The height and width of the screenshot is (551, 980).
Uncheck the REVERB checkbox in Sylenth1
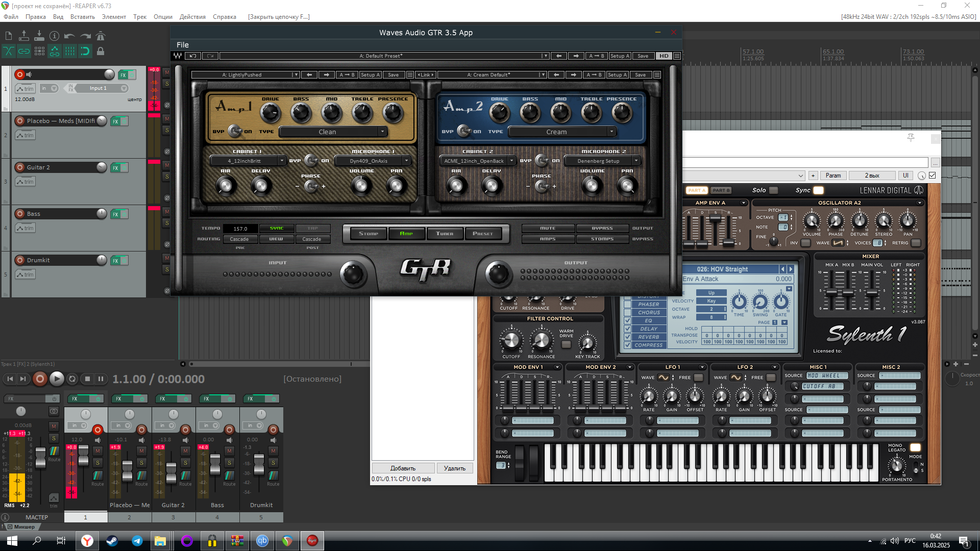(x=627, y=337)
